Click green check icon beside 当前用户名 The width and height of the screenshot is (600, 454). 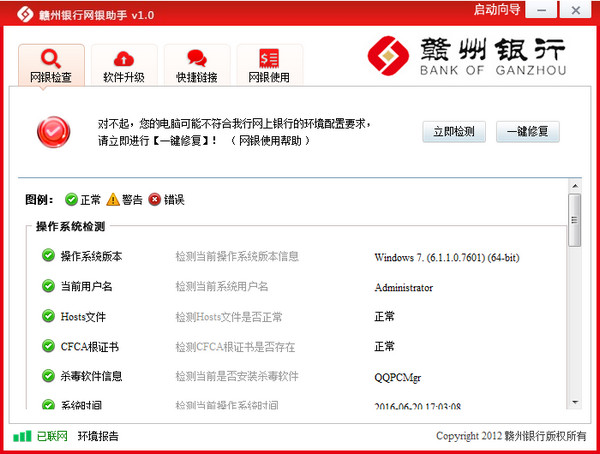[x=48, y=286]
